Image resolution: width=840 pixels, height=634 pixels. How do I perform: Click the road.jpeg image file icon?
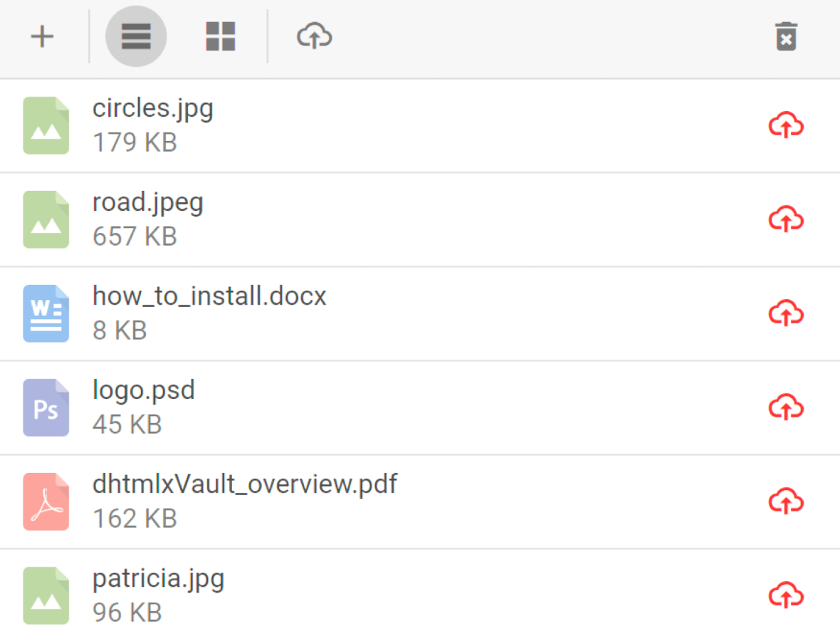(46, 219)
